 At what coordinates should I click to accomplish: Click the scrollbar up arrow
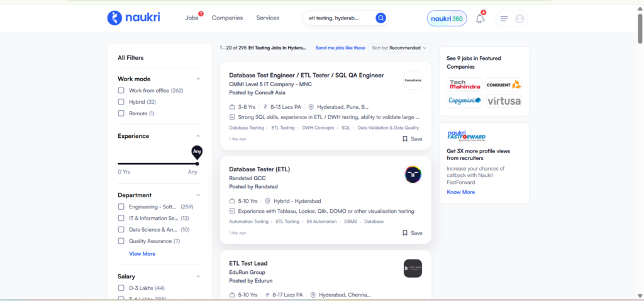pos(640,8)
